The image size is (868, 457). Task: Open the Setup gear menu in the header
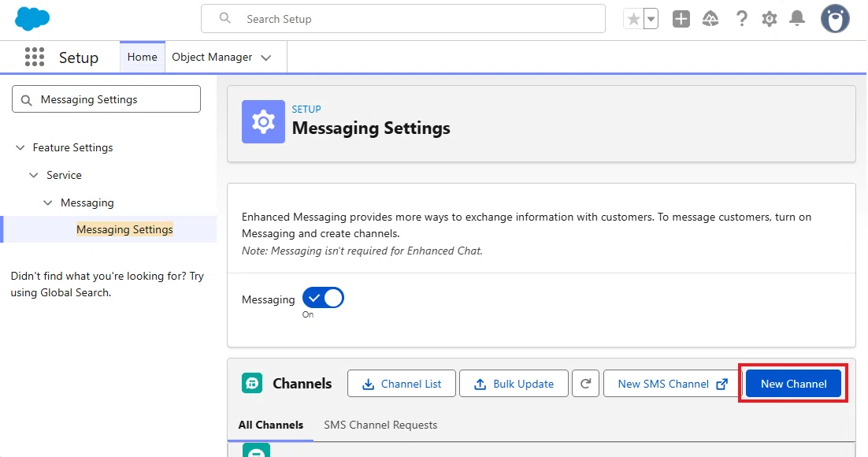pyautogui.click(x=769, y=19)
